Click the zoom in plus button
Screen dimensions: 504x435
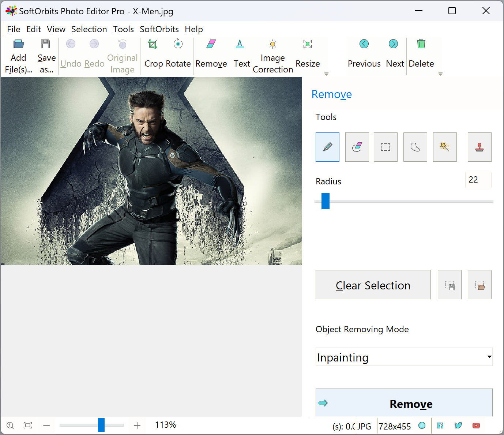(137, 425)
